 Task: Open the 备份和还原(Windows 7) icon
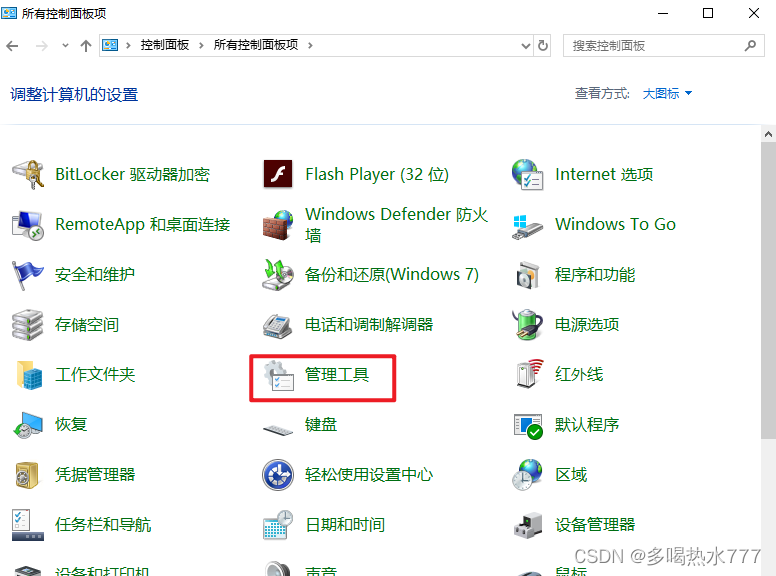click(278, 275)
